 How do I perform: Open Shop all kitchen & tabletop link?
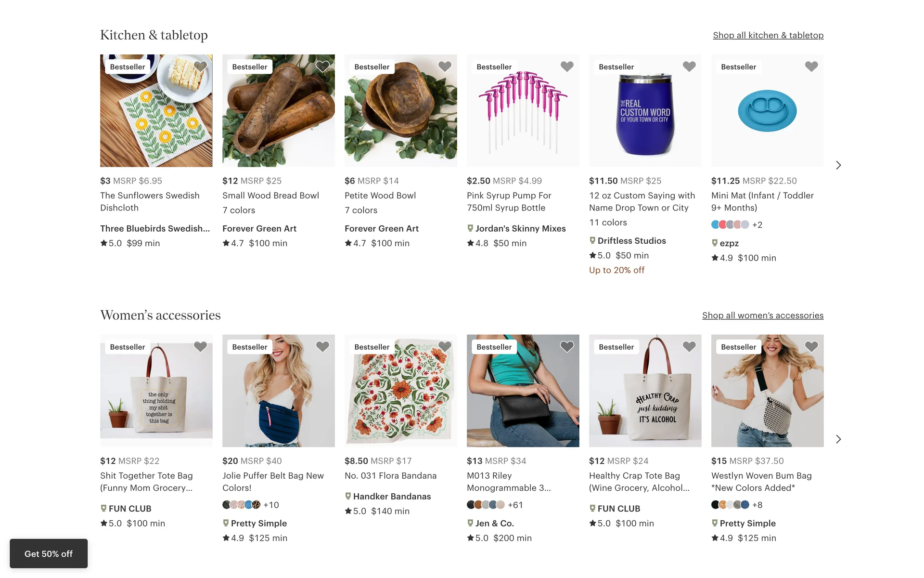click(768, 35)
